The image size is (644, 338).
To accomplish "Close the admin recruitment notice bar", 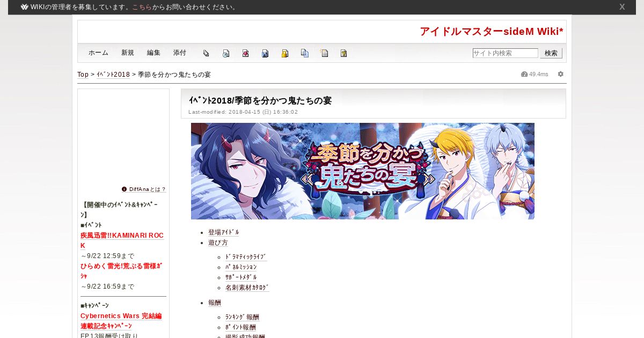I will click(x=622, y=7).
